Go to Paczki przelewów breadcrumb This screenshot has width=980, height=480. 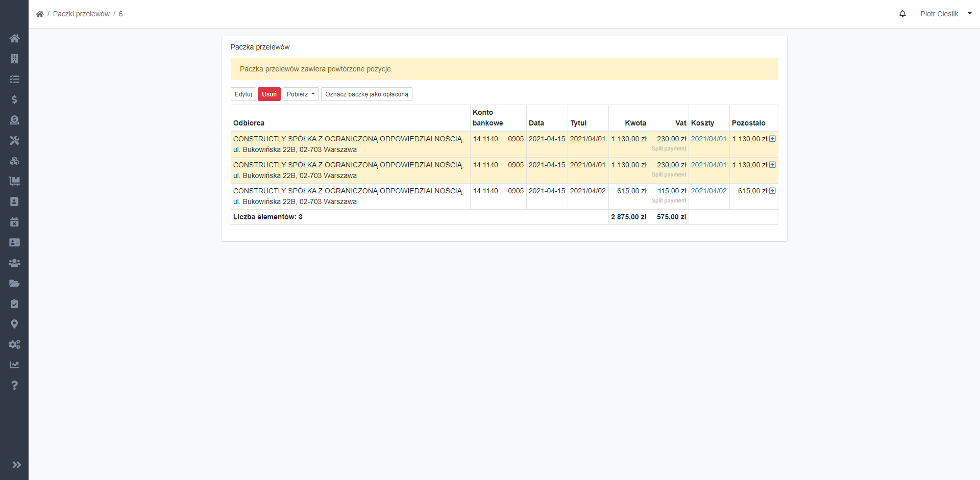coord(81,14)
